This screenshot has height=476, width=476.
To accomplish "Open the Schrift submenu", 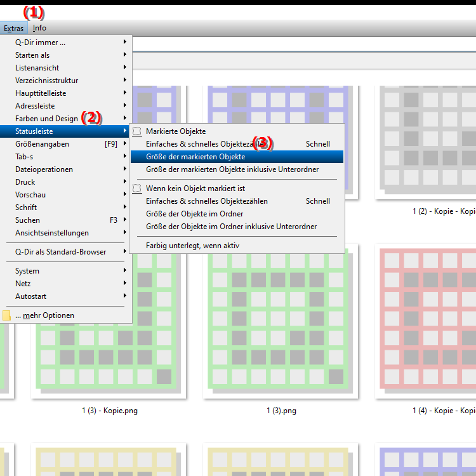I will tap(66, 208).
